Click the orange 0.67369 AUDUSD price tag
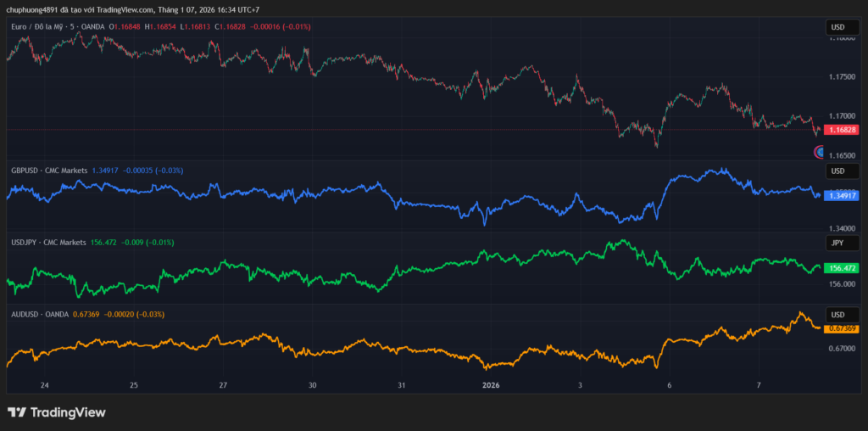 pyautogui.click(x=843, y=328)
